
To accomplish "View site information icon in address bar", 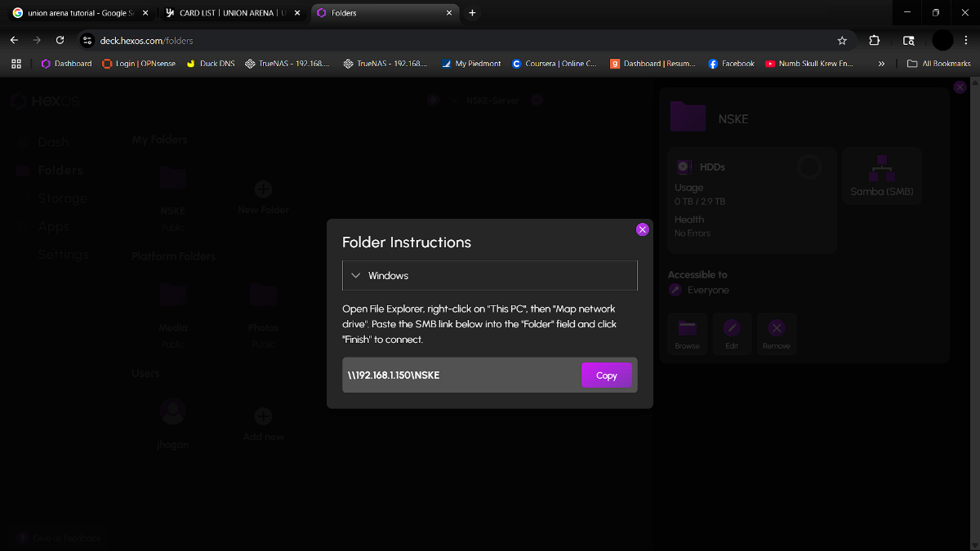I will pos(88,40).
